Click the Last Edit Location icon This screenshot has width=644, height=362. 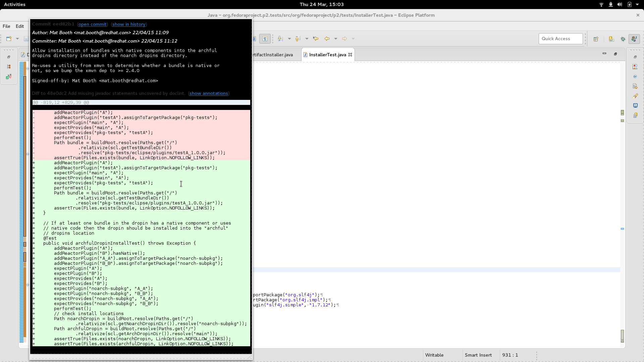[x=316, y=39]
